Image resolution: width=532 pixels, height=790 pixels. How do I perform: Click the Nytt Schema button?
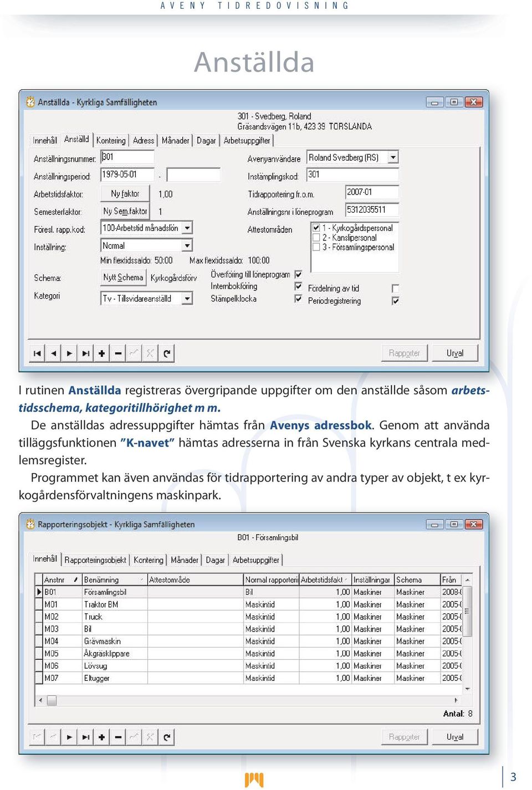123,278
